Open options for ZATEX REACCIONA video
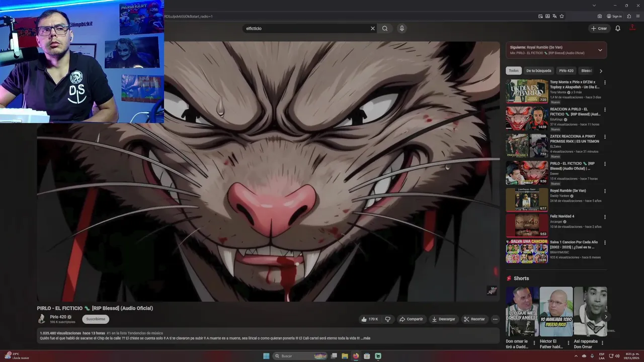The image size is (644, 362). [x=605, y=137]
